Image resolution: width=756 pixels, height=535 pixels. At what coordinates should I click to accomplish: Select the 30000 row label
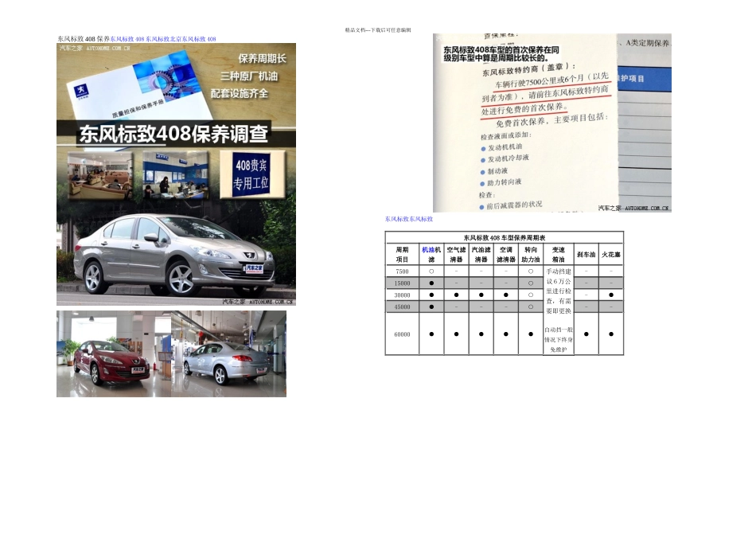click(402, 295)
